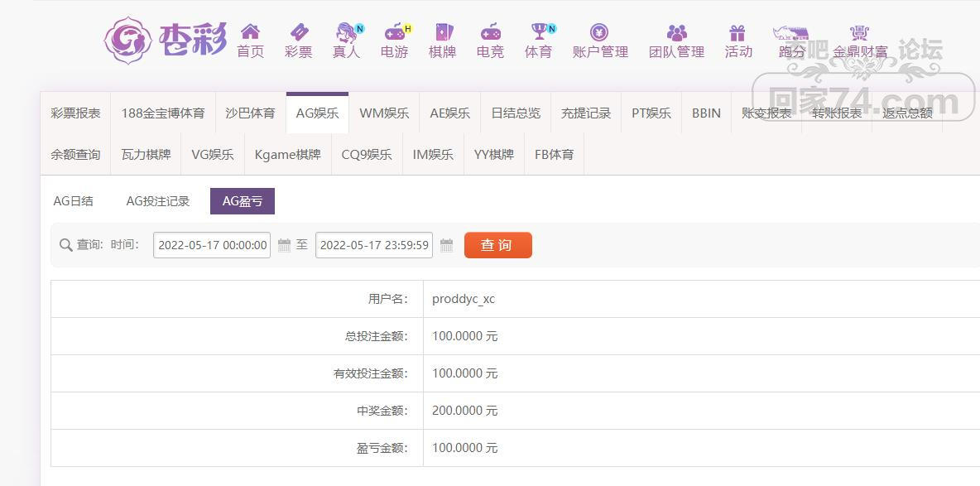980x486 pixels.
Task: Switch to FB体育 tab
Action: [x=555, y=155]
